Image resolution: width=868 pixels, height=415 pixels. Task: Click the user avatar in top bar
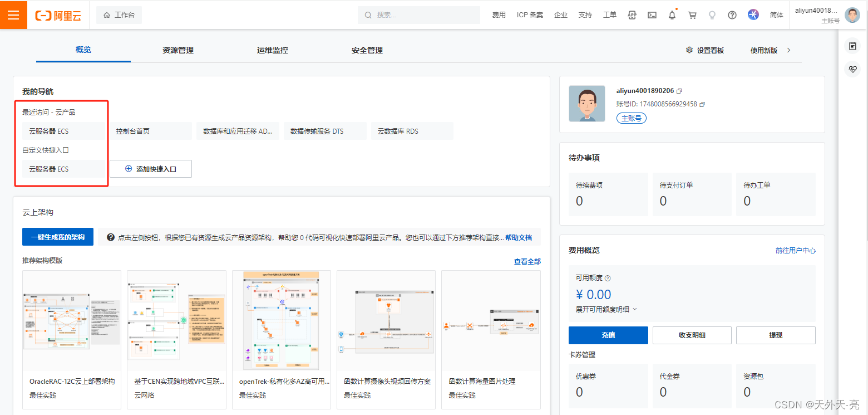(x=852, y=15)
